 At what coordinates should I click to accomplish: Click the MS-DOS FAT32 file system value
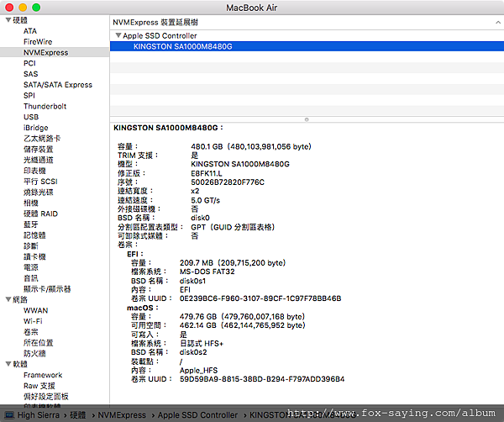207,272
